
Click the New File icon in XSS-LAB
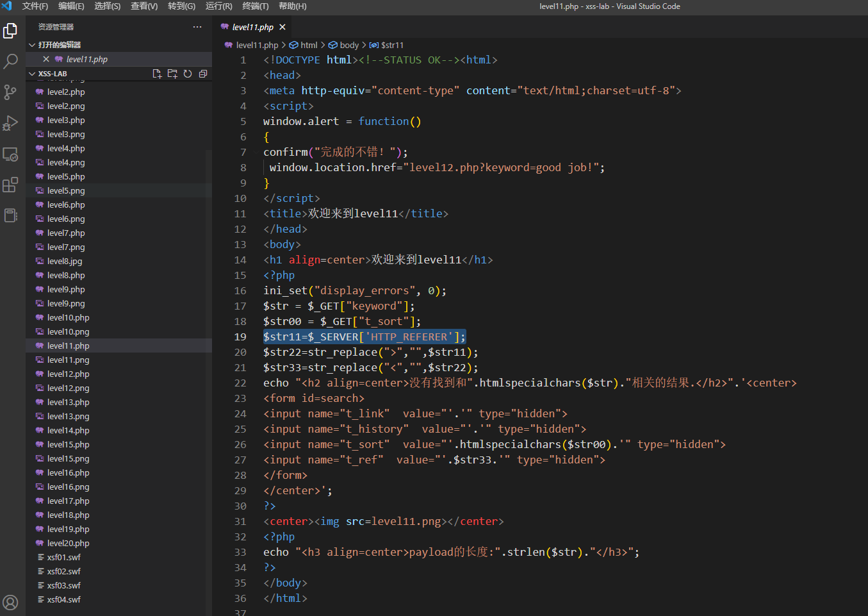coord(157,74)
